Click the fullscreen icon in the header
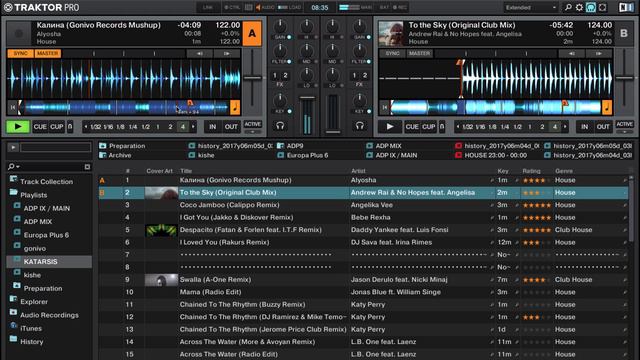 (602, 8)
